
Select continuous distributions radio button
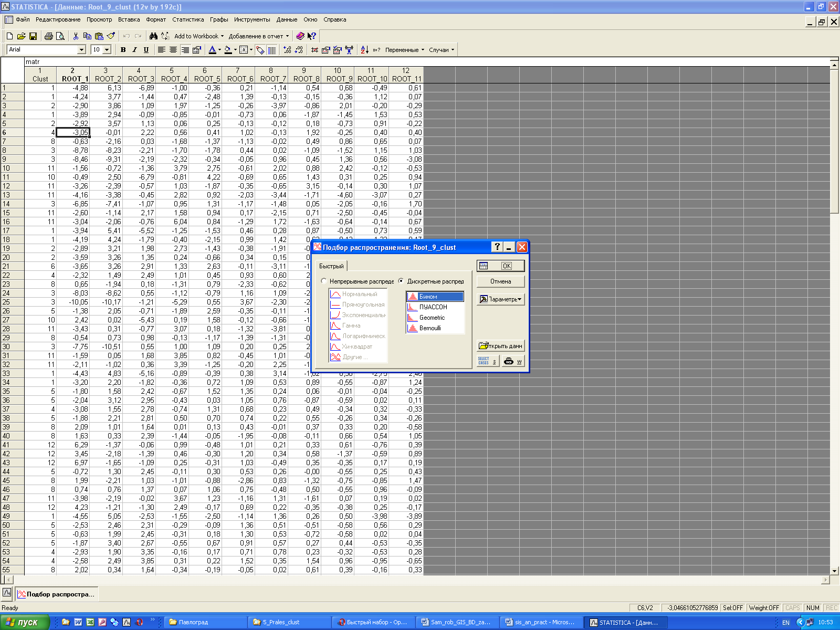[x=324, y=281]
